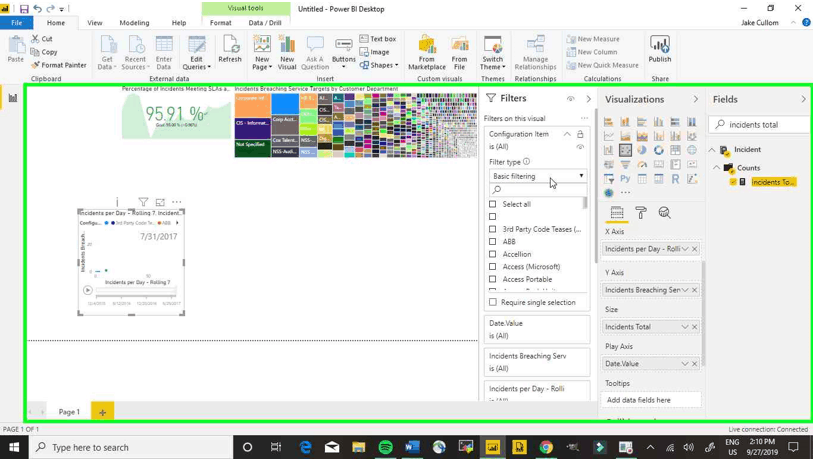Viewport: 814px width, 461px height.
Task: Lock the Configuration Item filter
Action: (580, 134)
